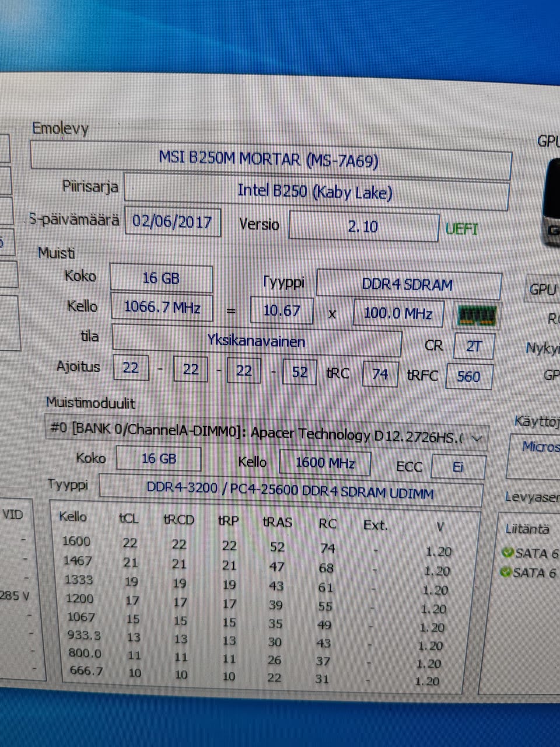The image size is (560, 747).
Task: Click the tila field Yksikanavainen
Action: point(257,341)
